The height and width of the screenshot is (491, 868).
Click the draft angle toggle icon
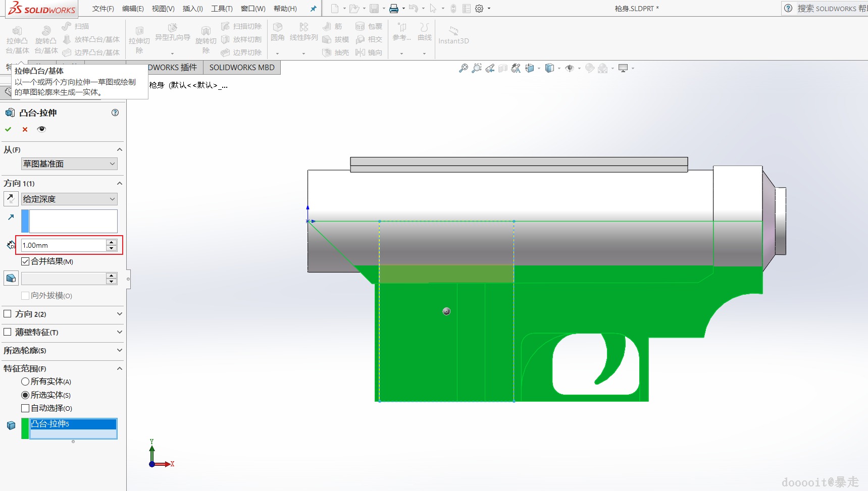pyautogui.click(x=11, y=278)
